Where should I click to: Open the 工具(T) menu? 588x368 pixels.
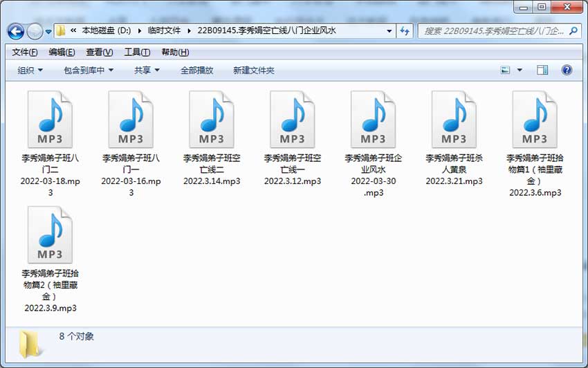137,52
